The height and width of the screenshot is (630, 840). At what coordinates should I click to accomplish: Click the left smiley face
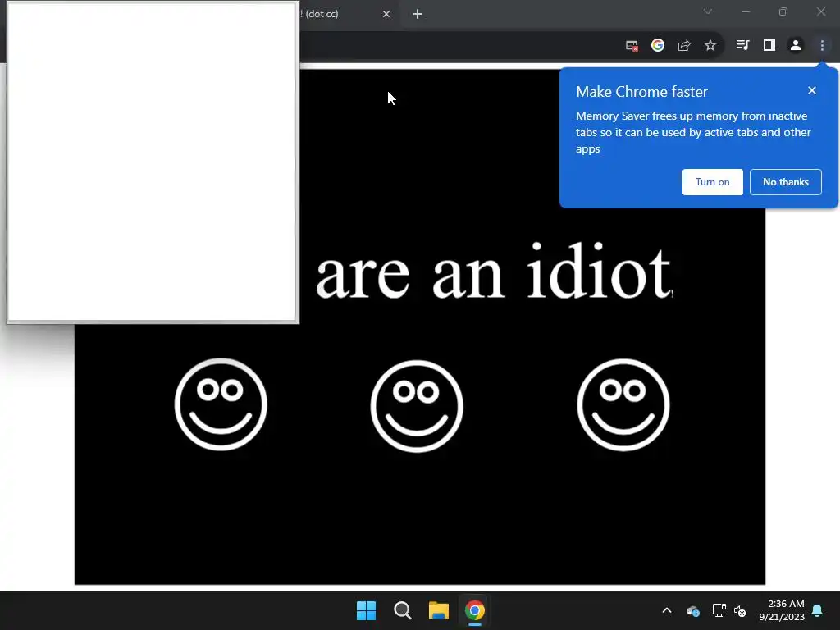[221, 404]
